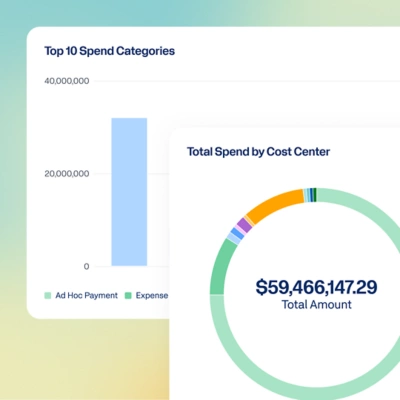
Task: Click the Ad Hoc Payment legend color swatch
Action: tap(48, 296)
